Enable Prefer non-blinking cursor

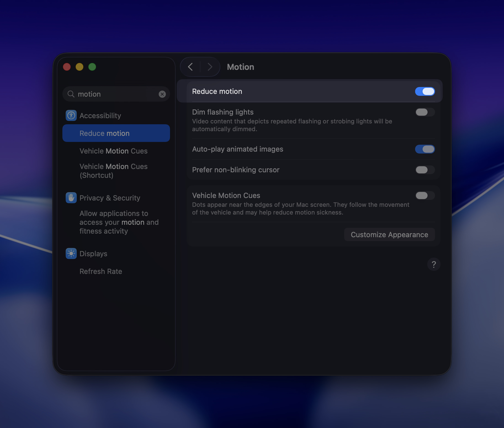[425, 170]
